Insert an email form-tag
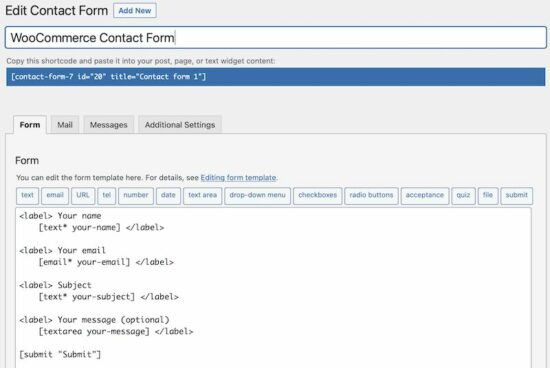 coord(55,195)
